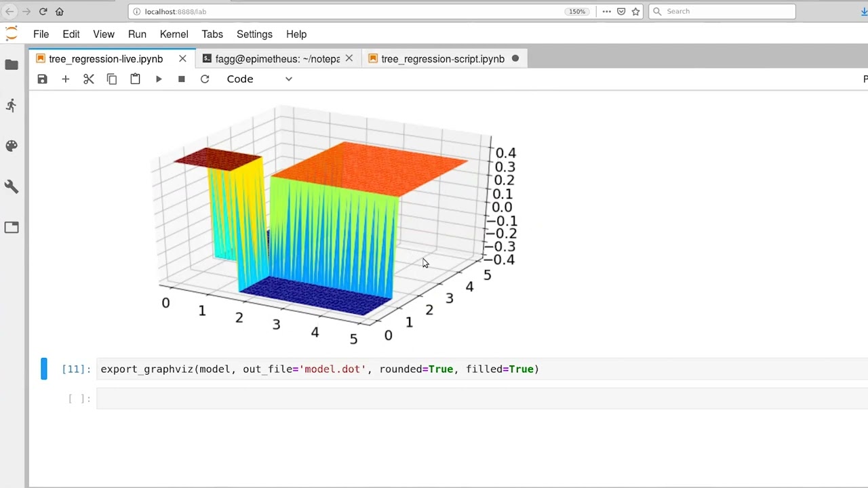Open the Open Tabs sidebar icon
868x488 pixels.
click(12, 227)
